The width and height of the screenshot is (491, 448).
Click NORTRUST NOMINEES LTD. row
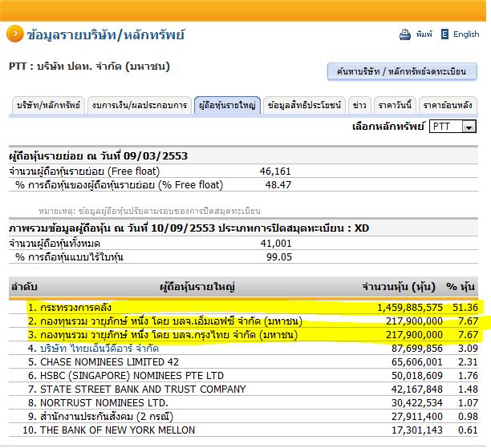click(244, 402)
